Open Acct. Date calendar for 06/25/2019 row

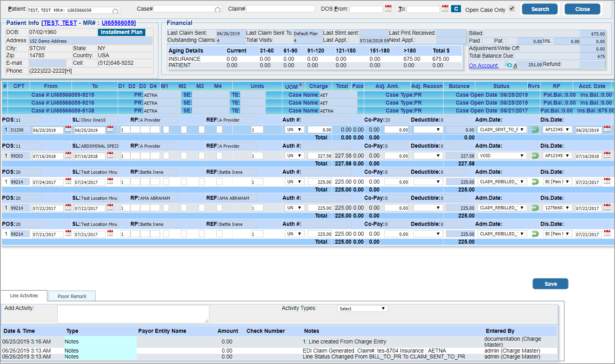pos(607,129)
